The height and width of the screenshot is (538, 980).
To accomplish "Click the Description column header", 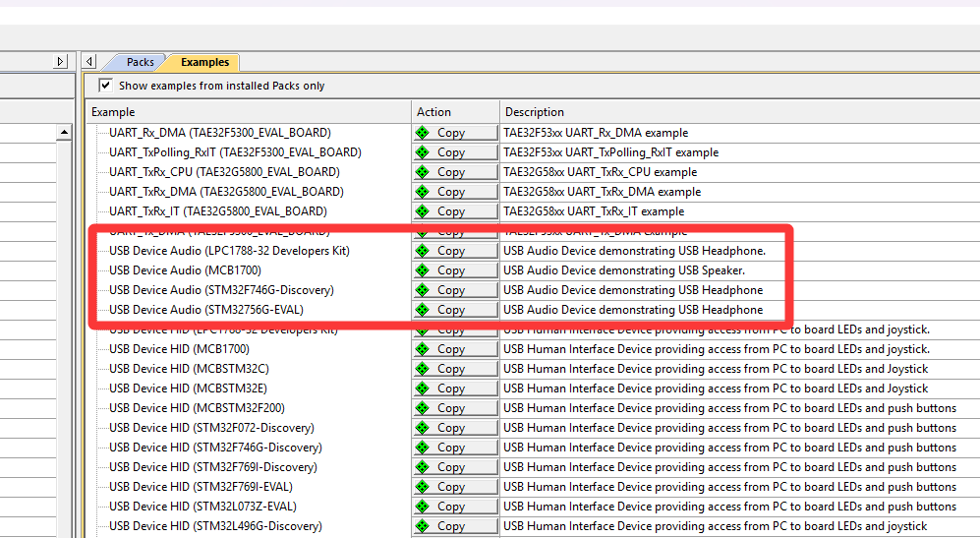I will click(x=740, y=112).
